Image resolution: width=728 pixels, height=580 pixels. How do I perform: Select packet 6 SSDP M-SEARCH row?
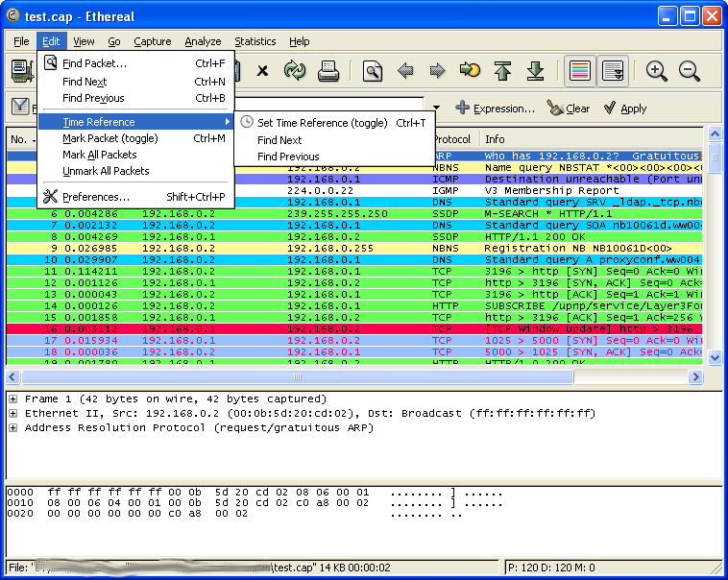[x=353, y=213]
